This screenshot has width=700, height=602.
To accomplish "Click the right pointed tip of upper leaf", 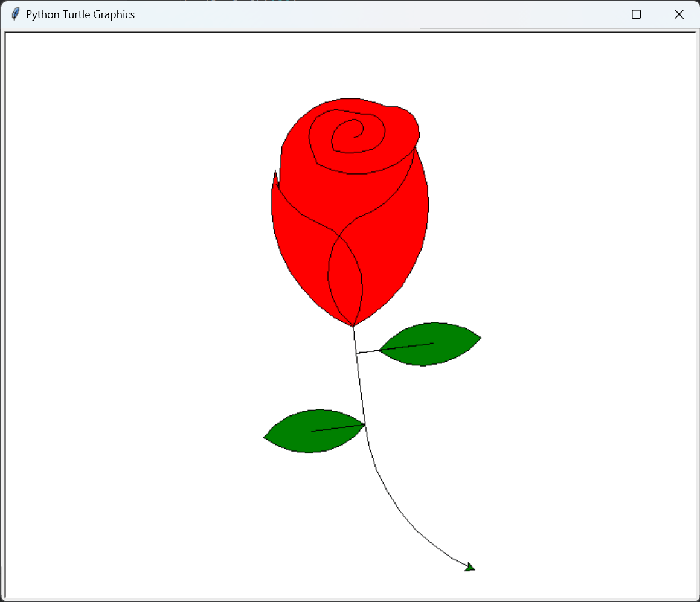I will [480, 338].
